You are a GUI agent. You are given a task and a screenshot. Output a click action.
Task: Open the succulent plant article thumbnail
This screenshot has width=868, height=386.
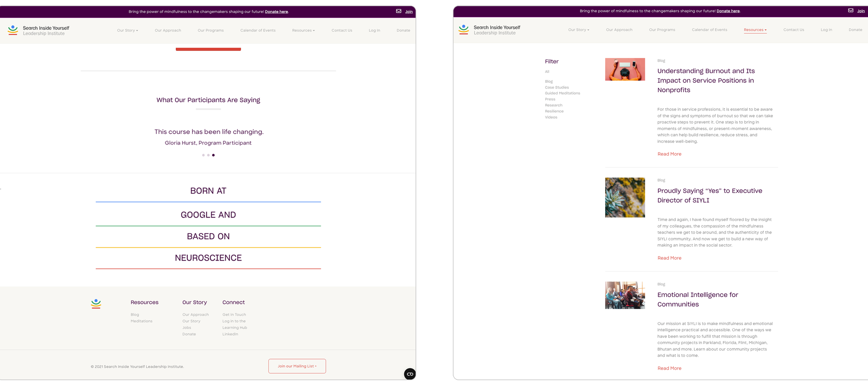click(625, 198)
